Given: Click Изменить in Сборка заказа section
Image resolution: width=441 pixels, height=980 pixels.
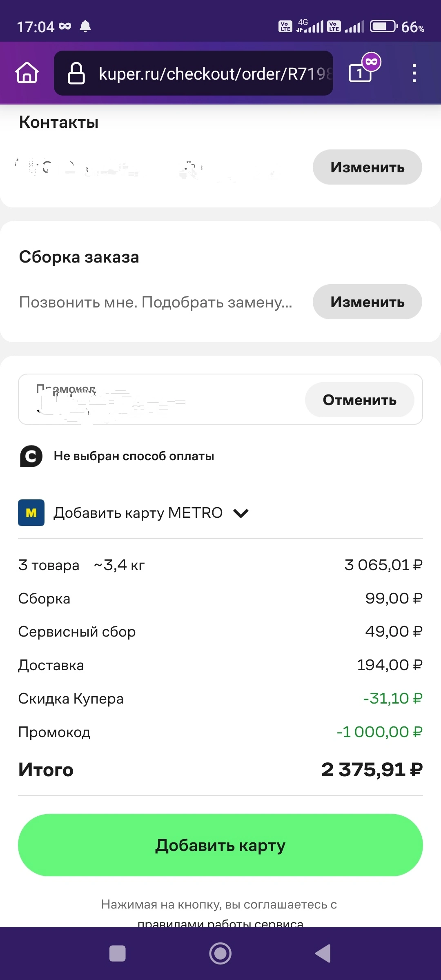Looking at the screenshot, I should (367, 302).
